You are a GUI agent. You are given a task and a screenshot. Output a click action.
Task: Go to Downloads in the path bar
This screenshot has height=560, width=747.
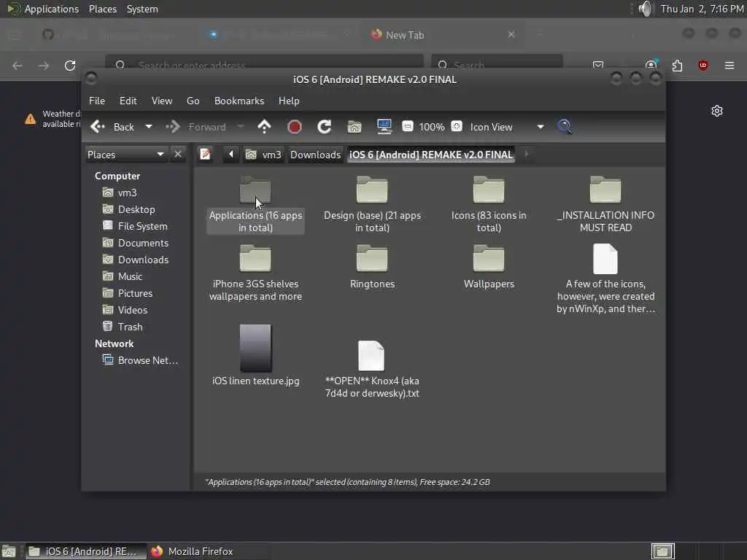pyautogui.click(x=315, y=155)
